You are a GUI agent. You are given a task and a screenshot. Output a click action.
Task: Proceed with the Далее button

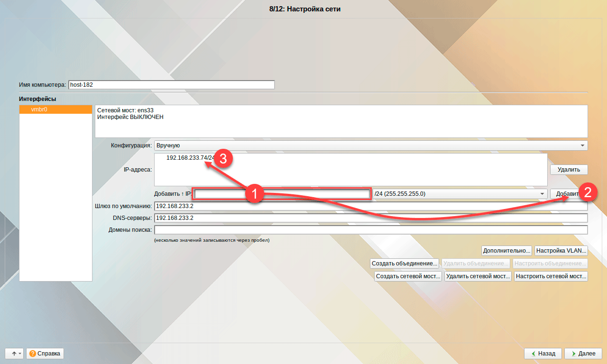point(583,354)
